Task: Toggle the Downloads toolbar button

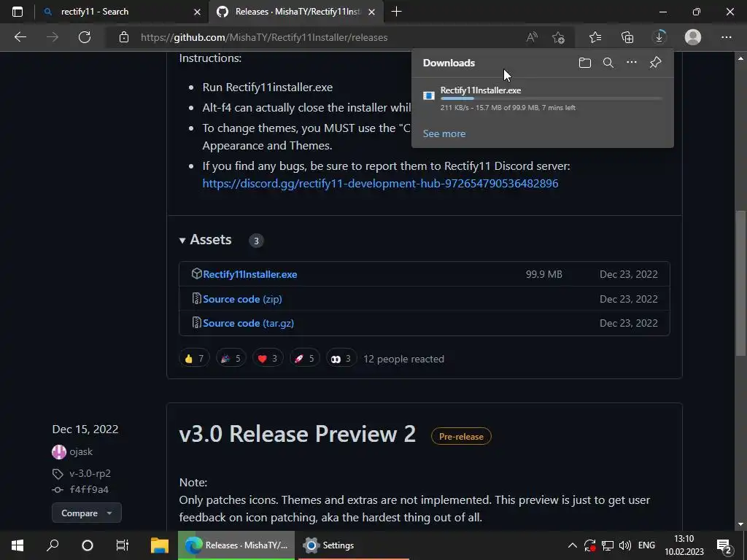Action: coord(659,37)
